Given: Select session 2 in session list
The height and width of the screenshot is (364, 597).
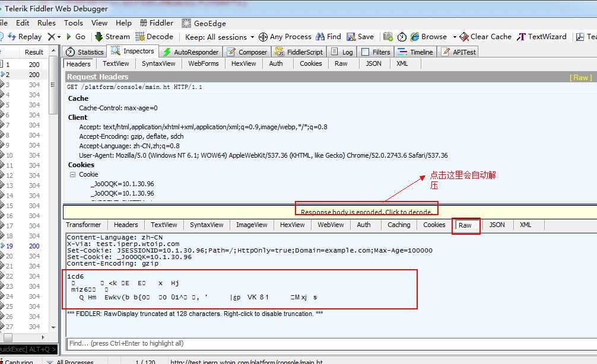Looking at the screenshot, I should pos(24,75).
